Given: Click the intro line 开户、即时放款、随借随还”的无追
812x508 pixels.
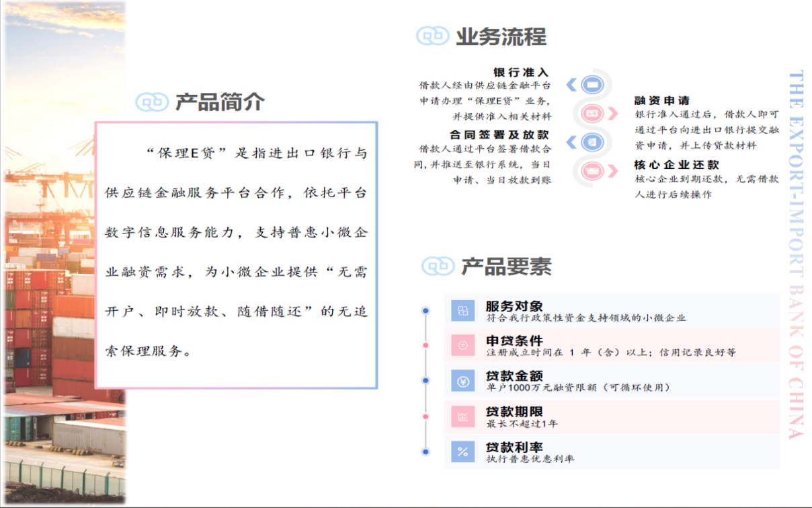Looking at the screenshot, I should (x=237, y=312).
